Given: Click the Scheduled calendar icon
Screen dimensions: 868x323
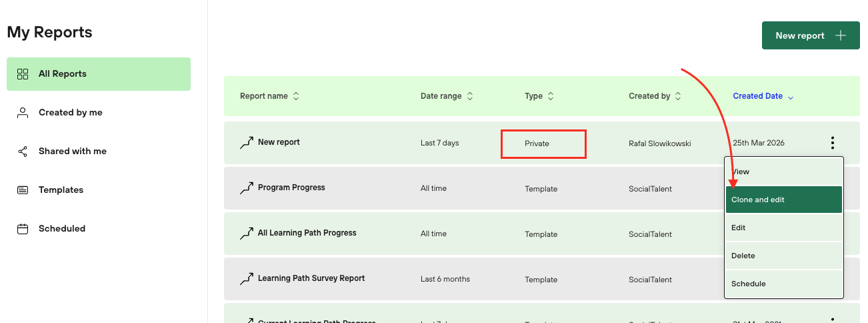Looking at the screenshot, I should click(x=23, y=229).
